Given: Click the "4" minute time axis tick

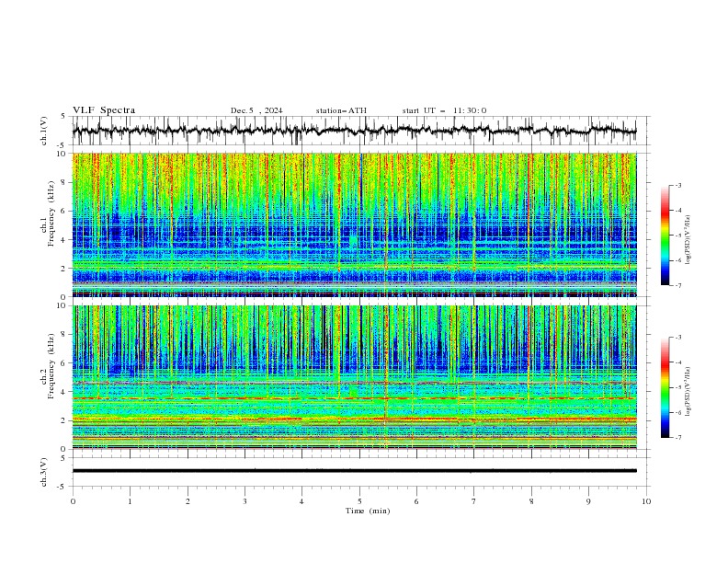Looking at the screenshot, I should 301,501.
